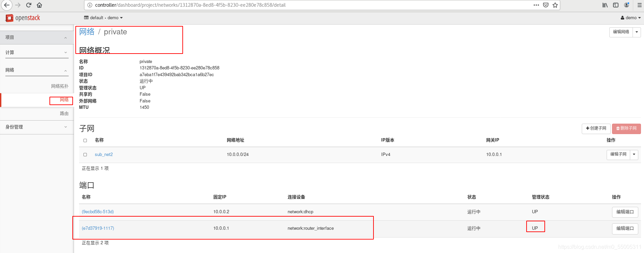Click the 网络 breadcrumb link
The height and width of the screenshot is (253, 644).
coord(87,32)
